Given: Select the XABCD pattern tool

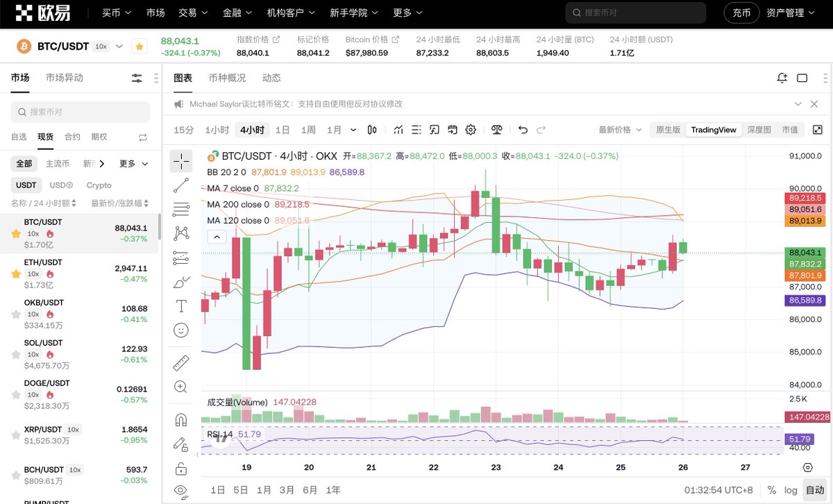Looking at the screenshot, I should (181, 233).
